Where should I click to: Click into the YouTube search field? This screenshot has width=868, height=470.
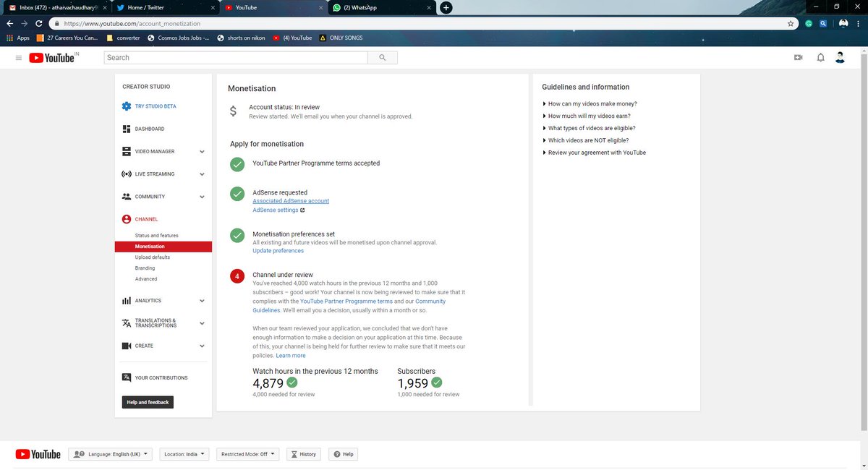click(x=236, y=58)
